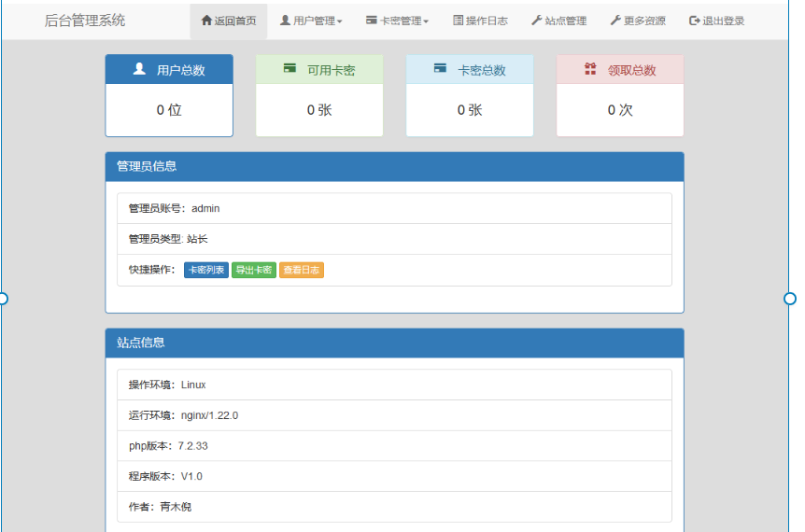This screenshot has height=532, width=805.
Task: Click the card icon in 卡密管理 menu
Action: pos(372,21)
